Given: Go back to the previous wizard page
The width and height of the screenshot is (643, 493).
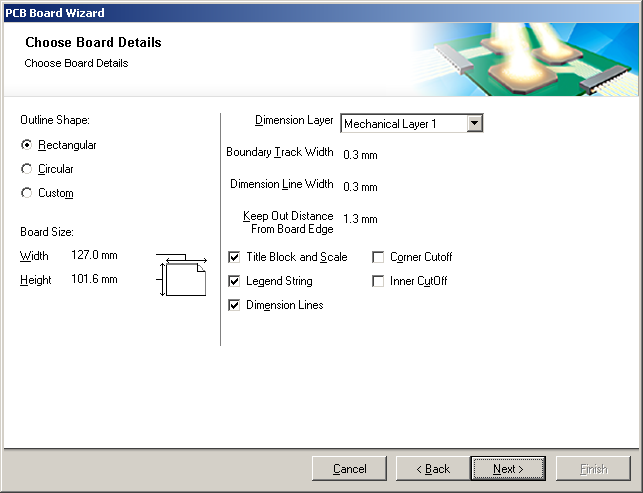Looking at the screenshot, I should pos(433,468).
